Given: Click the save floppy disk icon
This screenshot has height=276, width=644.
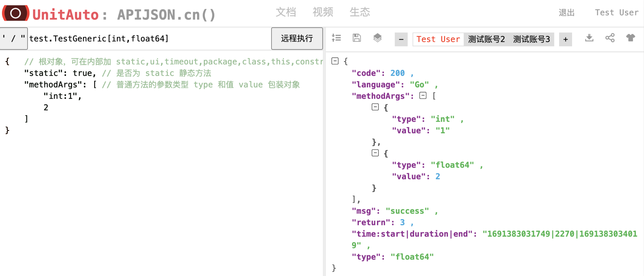Looking at the screenshot, I should tap(357, 38).
